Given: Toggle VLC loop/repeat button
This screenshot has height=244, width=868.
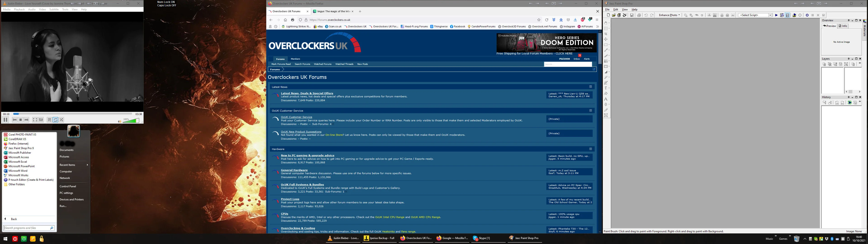Looking at the screenshot, I should (x=56, y=120).
